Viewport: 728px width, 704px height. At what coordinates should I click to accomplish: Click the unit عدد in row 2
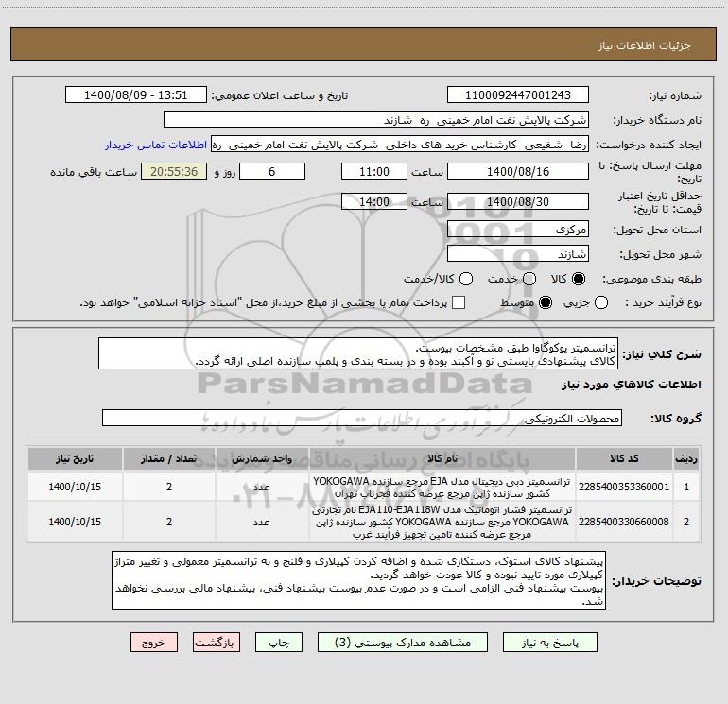262,522
